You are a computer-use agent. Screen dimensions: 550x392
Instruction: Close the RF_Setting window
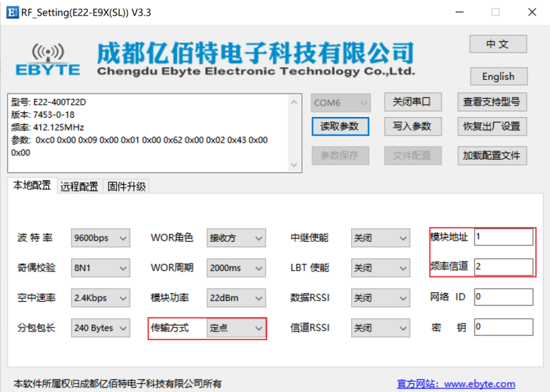pyautogui.click(x=532, y=12)
